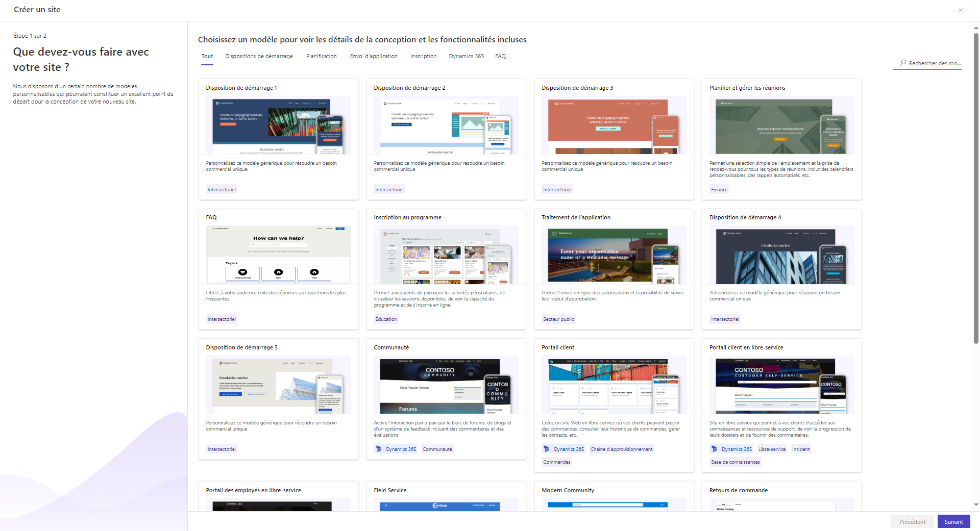This screenshot has width=980, height=531.
Task: Click in the Rechercher des modèles search field
Action: [934, 63]
